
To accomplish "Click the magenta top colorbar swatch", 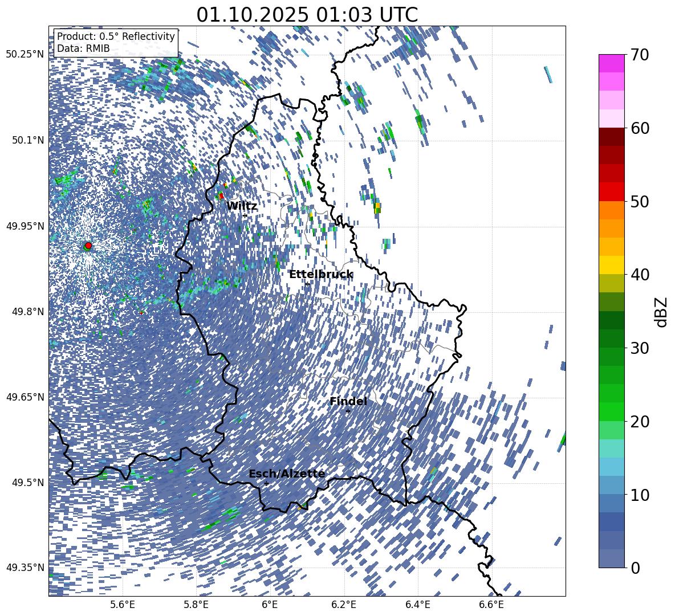I will [x=611, y=64].
